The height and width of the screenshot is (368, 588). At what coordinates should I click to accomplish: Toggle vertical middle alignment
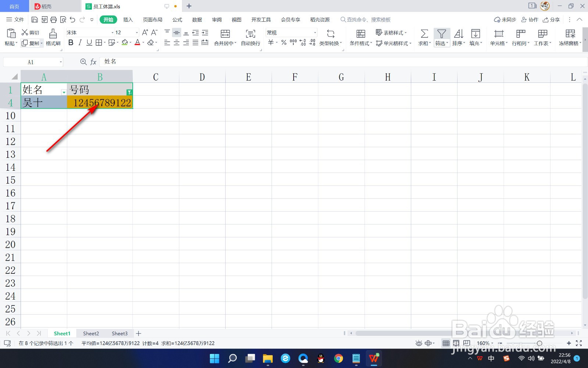click(x=176, y=32)
